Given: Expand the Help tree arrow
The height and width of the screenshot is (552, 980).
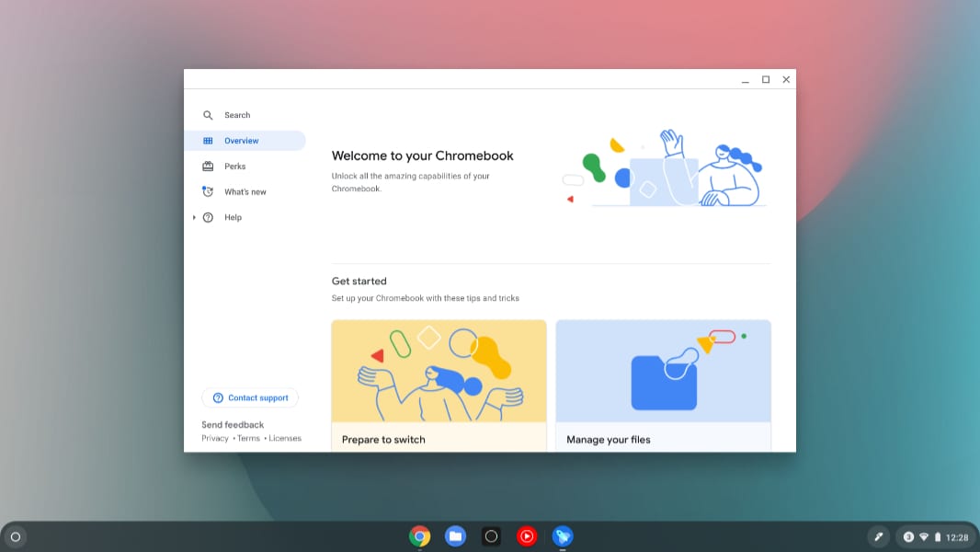Looking at the screenshot, I should tap(194, 217).
